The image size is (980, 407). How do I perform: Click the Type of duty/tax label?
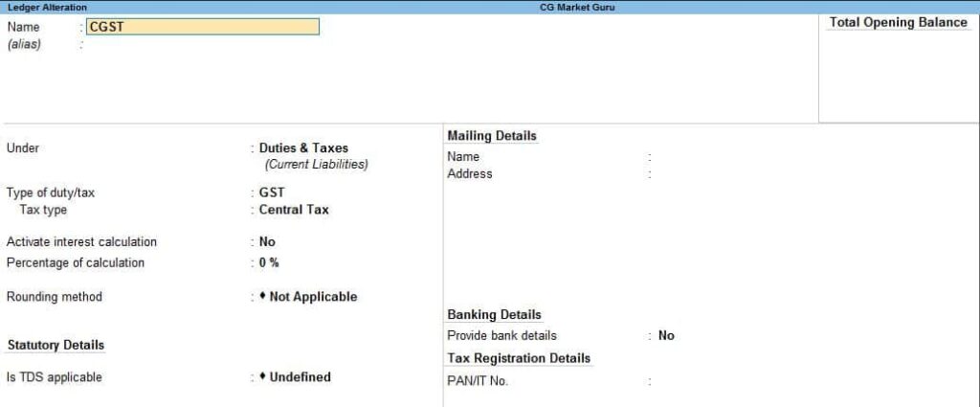tap(51, 192)
